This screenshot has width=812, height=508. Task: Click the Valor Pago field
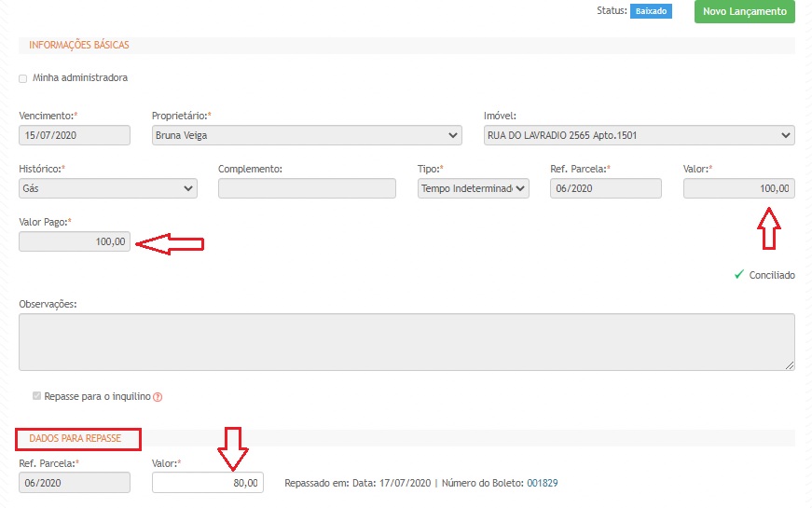pyautogui.click(x=75, y=241)
